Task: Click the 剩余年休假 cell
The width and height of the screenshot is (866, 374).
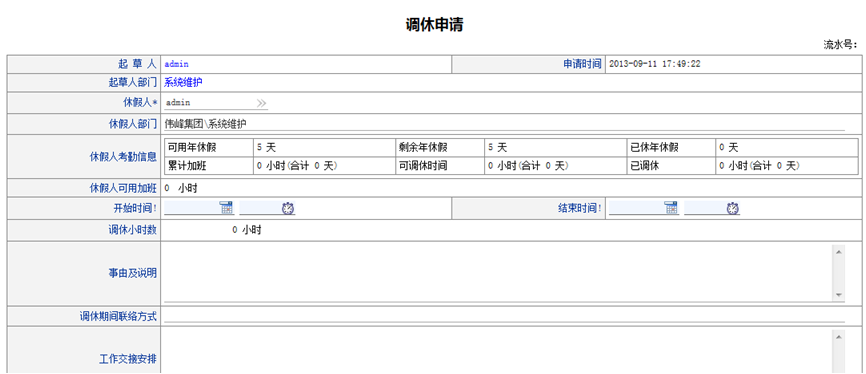Action: click(441, 148)
